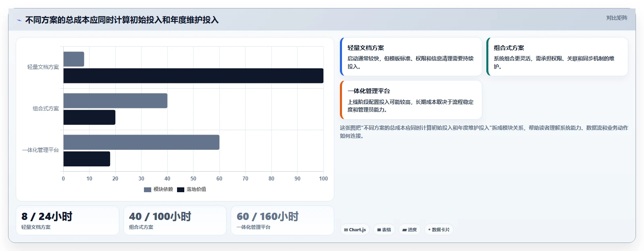Click the blue icon beside the header title

pyautogui.click(x=19, y=20)
